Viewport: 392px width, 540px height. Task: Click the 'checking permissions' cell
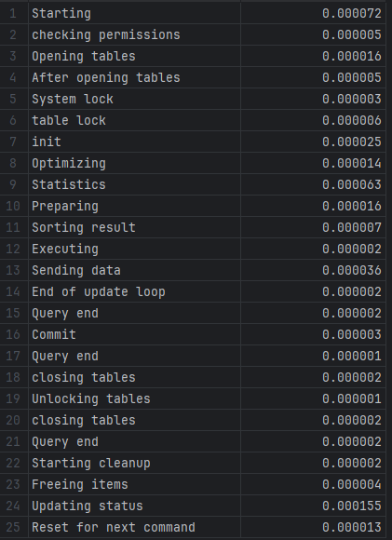click(x=134, y=34)
